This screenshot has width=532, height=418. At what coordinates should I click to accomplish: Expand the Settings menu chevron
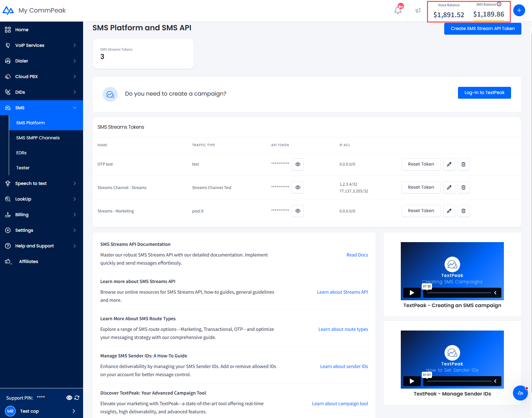(x=75, y=230)
